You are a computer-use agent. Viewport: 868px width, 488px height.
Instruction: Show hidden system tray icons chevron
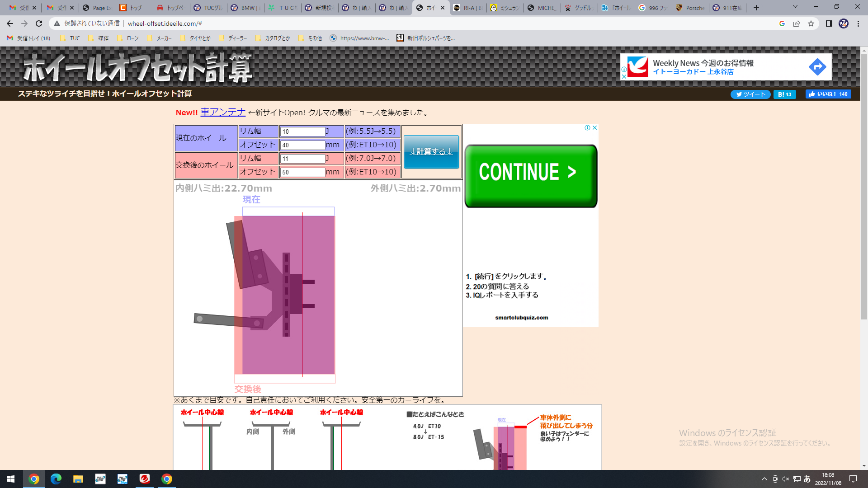[764, 479]
